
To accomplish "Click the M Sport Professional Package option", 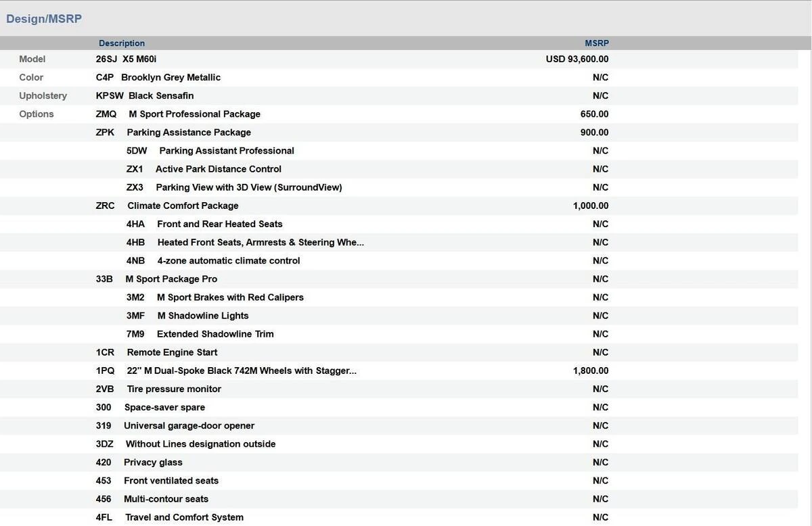I will (x=194, y=114).
